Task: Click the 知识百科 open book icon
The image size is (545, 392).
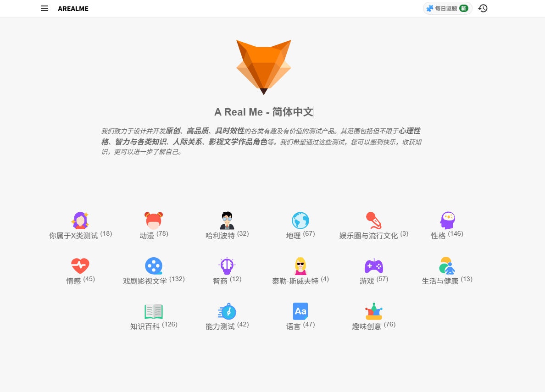Action: click(x=154, y=311)
